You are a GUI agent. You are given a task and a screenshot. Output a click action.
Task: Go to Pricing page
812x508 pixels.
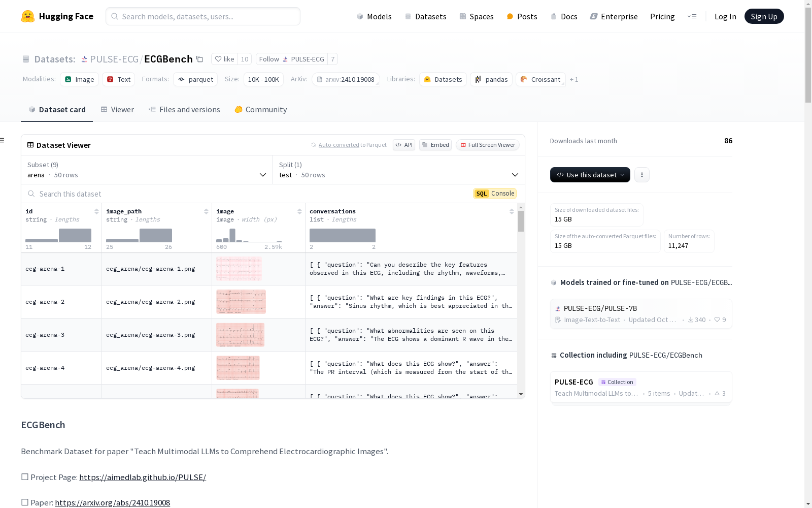click(662, 16)
